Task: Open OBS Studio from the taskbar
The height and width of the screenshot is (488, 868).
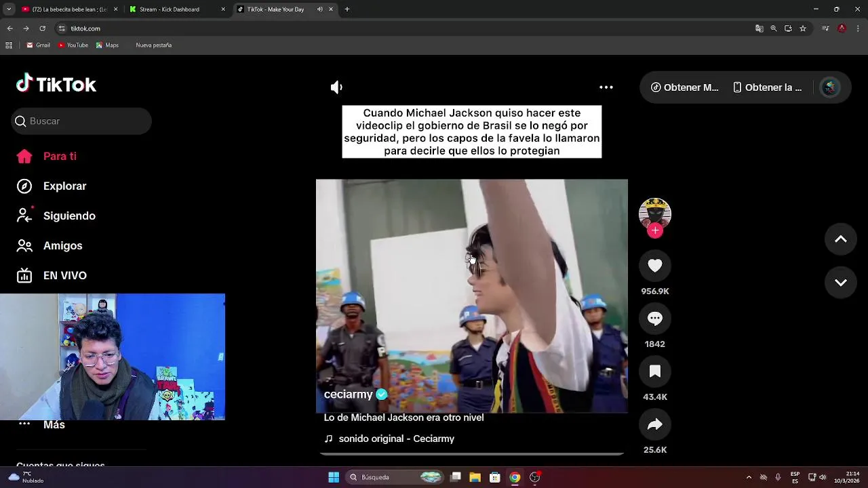Action: click(x=535, y=477)
